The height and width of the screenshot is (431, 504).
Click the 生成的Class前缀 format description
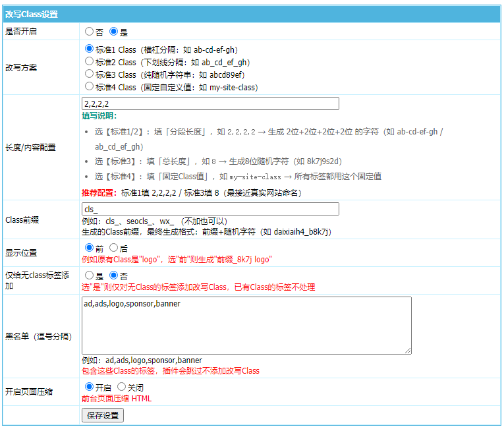206,231
